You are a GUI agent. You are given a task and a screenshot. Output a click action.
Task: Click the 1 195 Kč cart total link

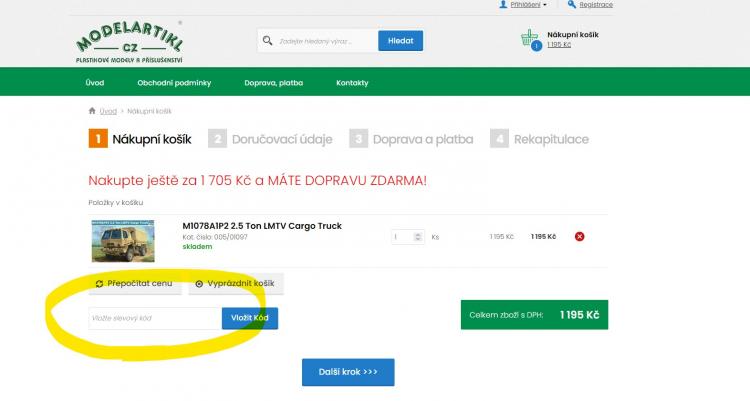point(559,45)
